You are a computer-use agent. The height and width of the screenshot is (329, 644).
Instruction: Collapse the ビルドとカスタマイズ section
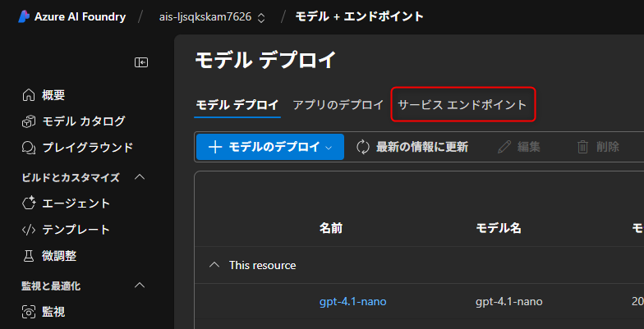[139, 177]
